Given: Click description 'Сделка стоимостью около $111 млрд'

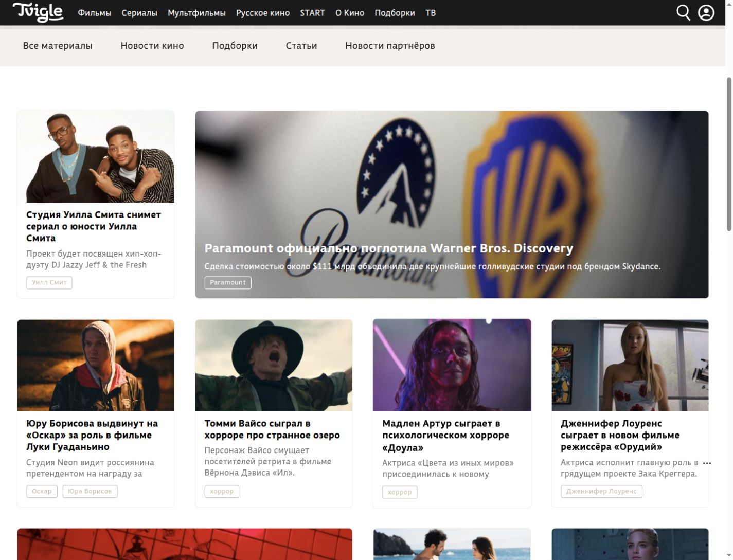Looking at the screenshot, I should coord(433,266).
